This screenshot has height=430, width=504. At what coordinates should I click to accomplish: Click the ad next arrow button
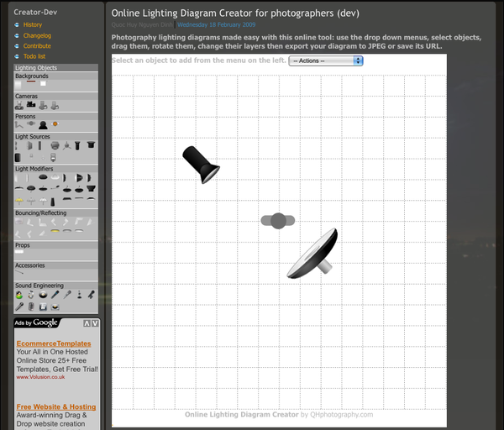pos(95,323)
